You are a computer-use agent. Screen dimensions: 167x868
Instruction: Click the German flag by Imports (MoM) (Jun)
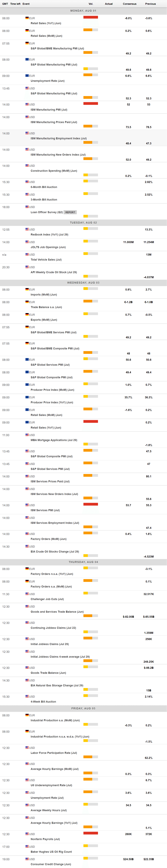[x=27, y=289]
